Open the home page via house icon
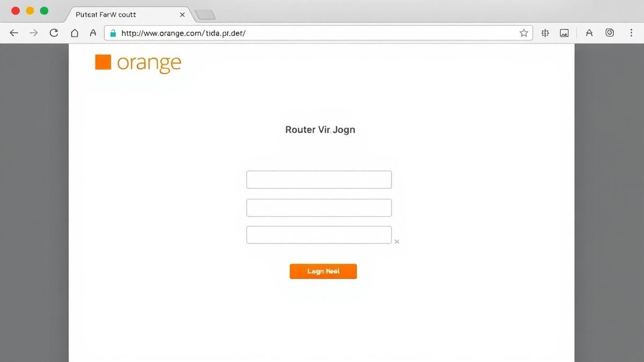This screenshot has width=644, height=362. point(75,33)
